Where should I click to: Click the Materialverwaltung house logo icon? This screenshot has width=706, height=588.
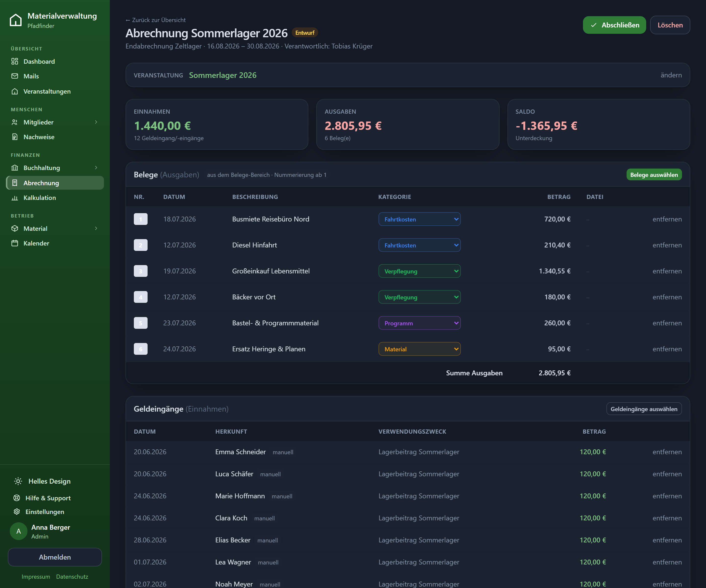(15, 20)
